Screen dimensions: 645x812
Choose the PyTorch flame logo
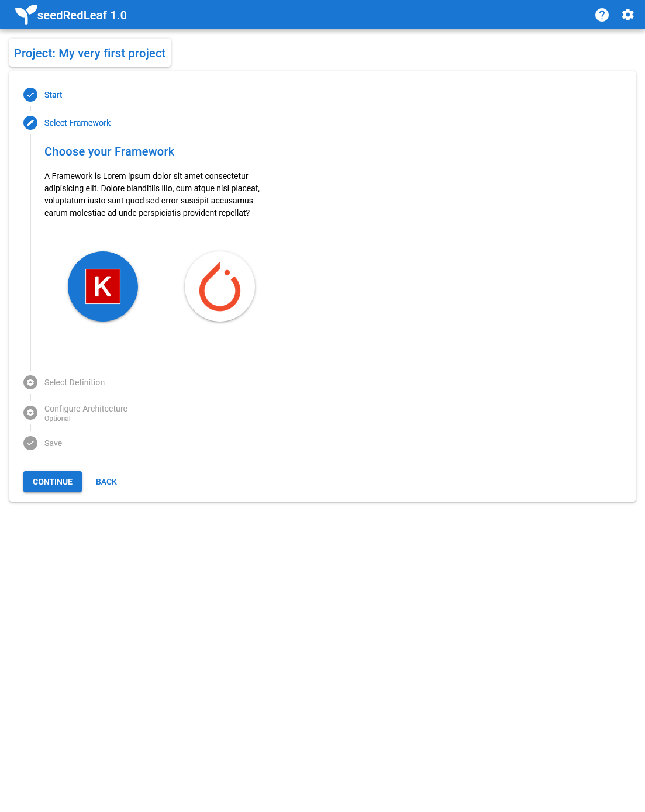pos(220,286)
